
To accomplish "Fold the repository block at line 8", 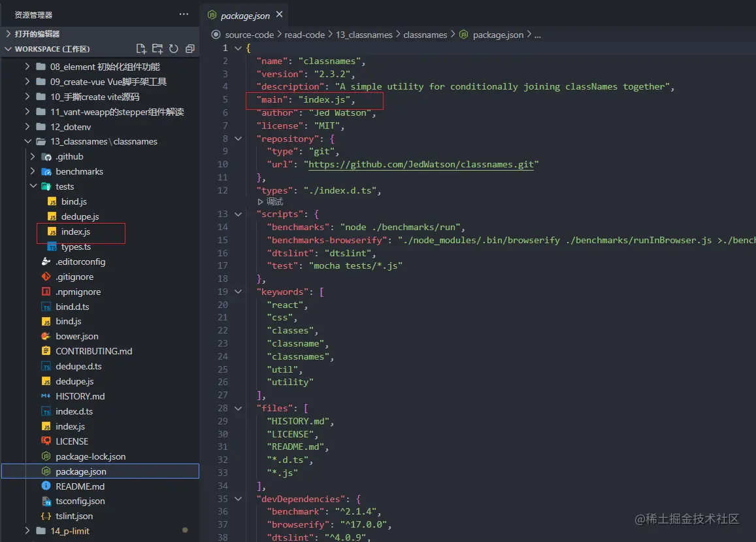I will 238,139.
